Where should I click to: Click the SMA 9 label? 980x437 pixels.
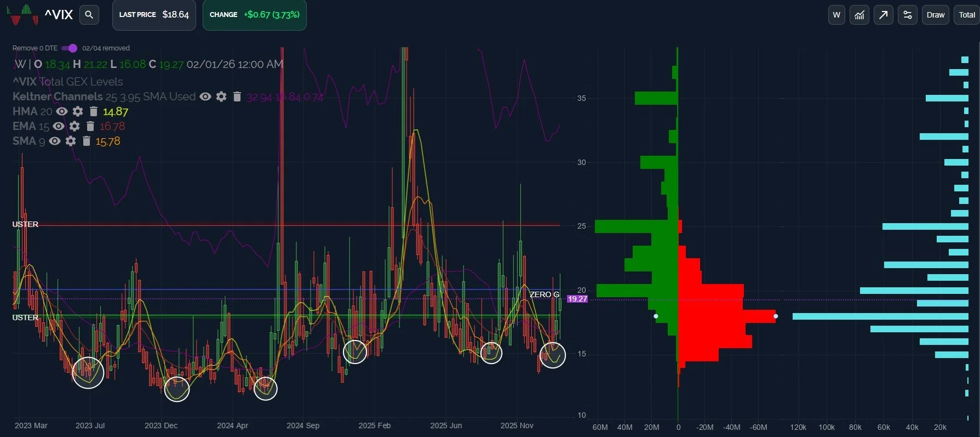[29, 141]
